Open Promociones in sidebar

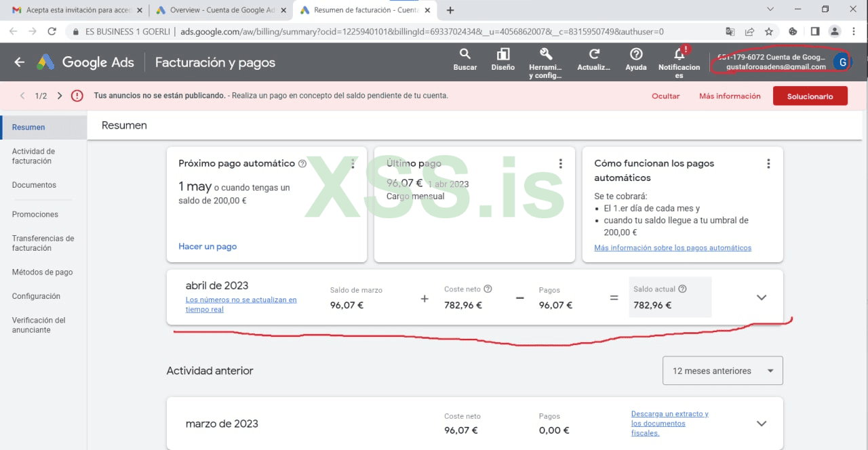tap(35, 214)
